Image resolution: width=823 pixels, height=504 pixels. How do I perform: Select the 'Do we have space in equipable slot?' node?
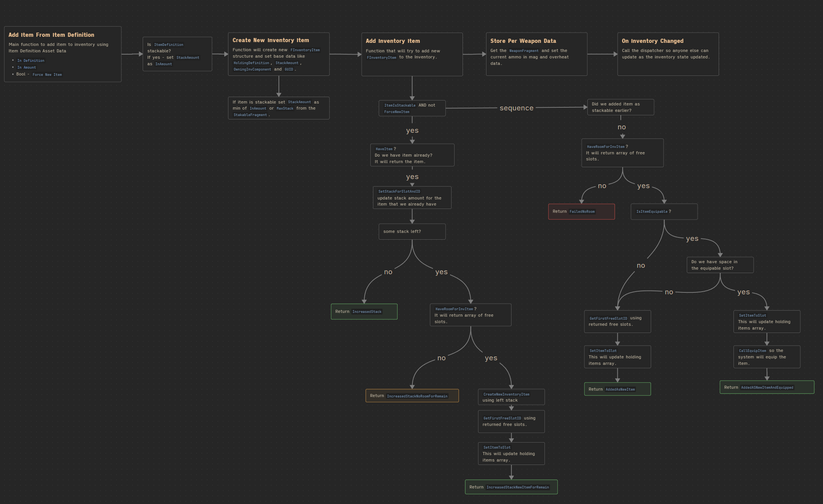(x=720, y=265)
